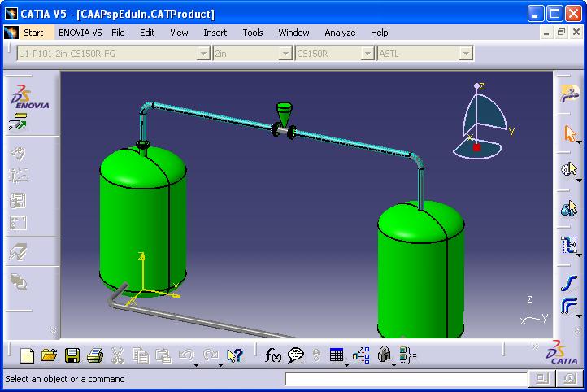Image resolution: width=587 pixels, height=392 pixels.
Task: Open the Insert menu
Action: click(215, 33)
